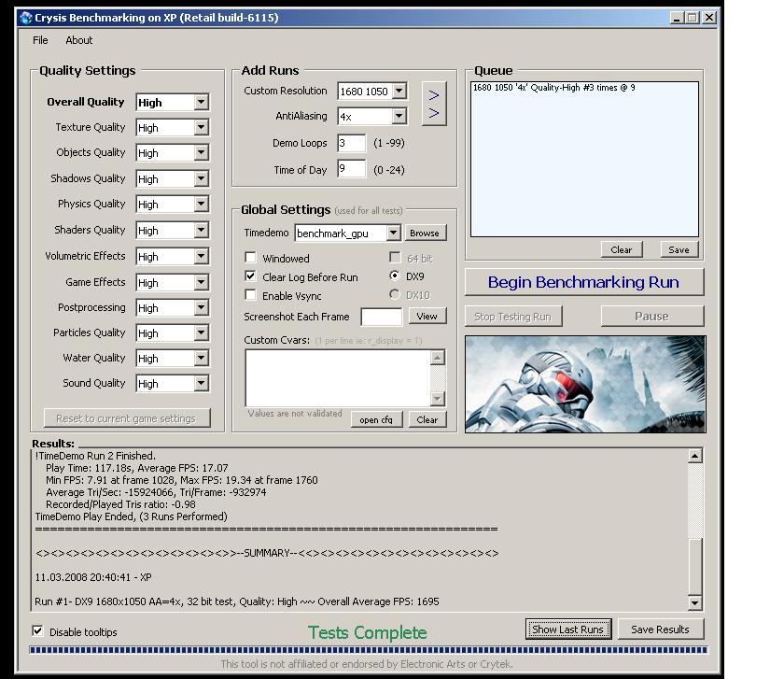Browse for a timedemo file
784x679 pixels.
tap(425, 233)
